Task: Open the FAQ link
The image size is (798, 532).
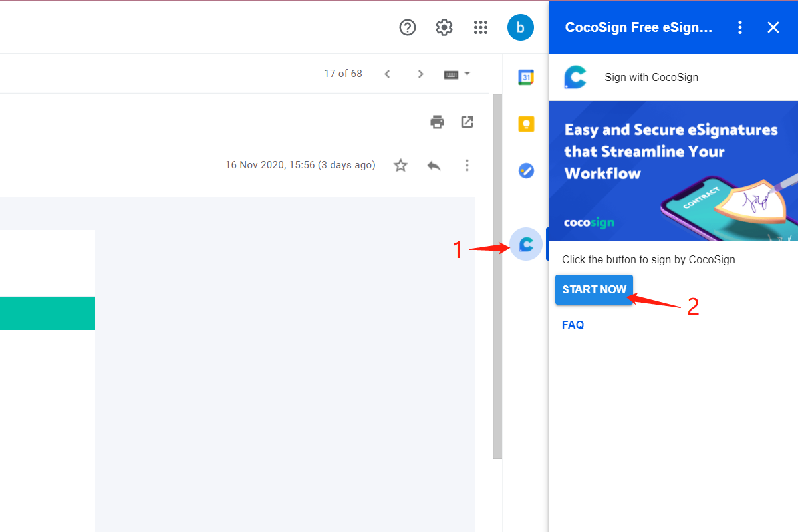Action: click(573, 325)
